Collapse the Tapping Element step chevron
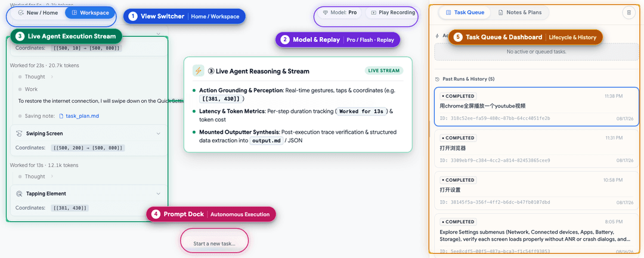The image size is (644, 258). (x=159, y=194)
